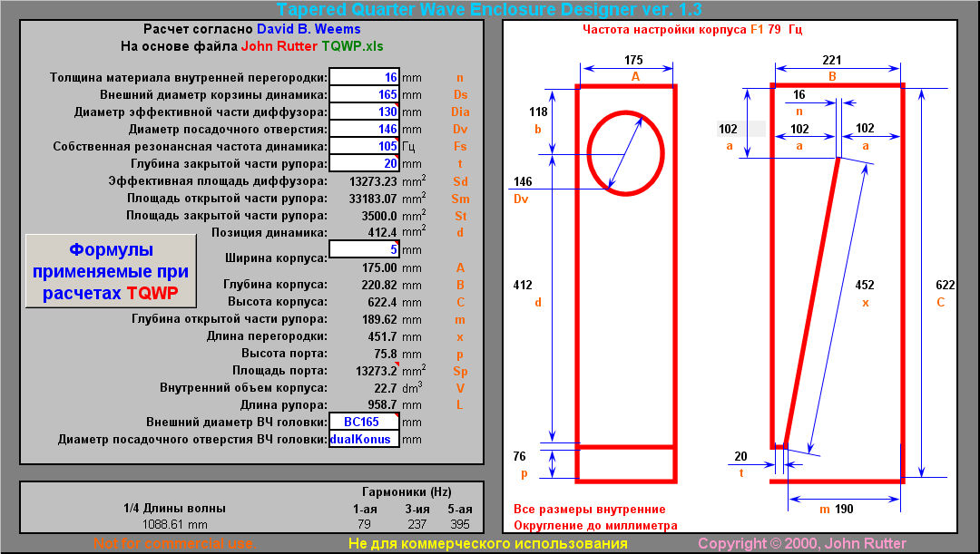Select the Copyright 2000 John Rutter text
This screenshot has height=554, width=980.
click(x=802, y=543)
